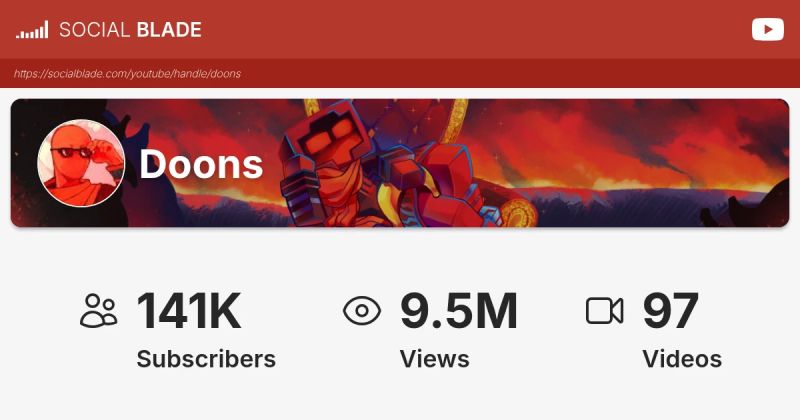
Task: Select the Videos label
Action: pyautogui.click(x=682, y=359)
